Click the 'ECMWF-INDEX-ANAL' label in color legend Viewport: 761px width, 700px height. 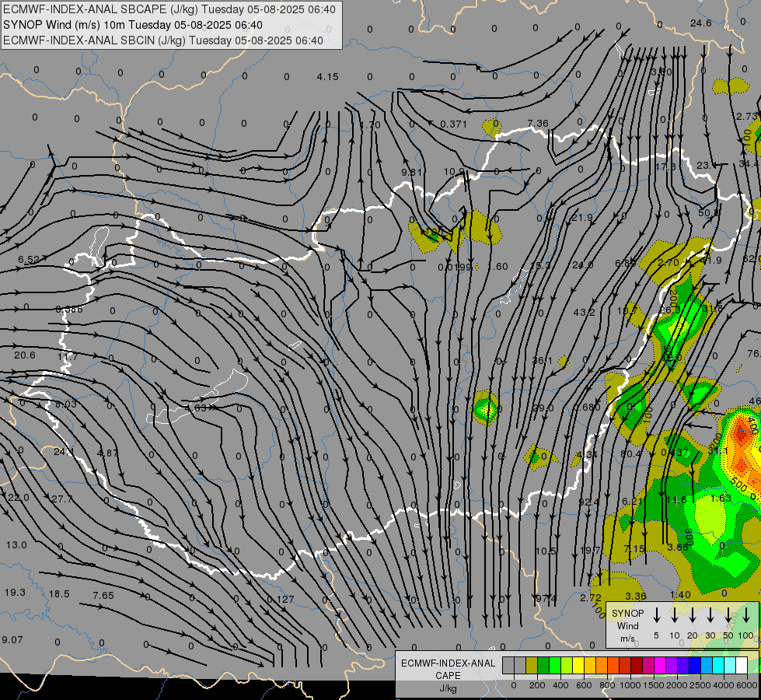[x=449, y=663]
